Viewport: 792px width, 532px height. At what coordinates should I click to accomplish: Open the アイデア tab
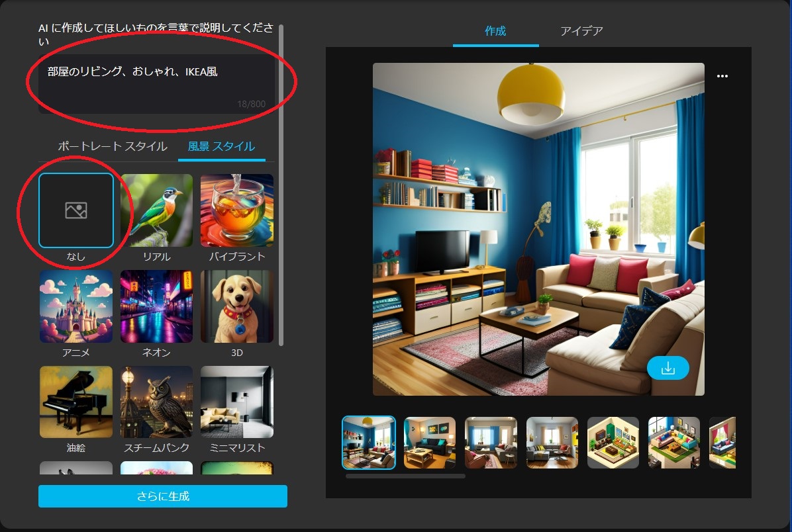(x=581, y=31)
